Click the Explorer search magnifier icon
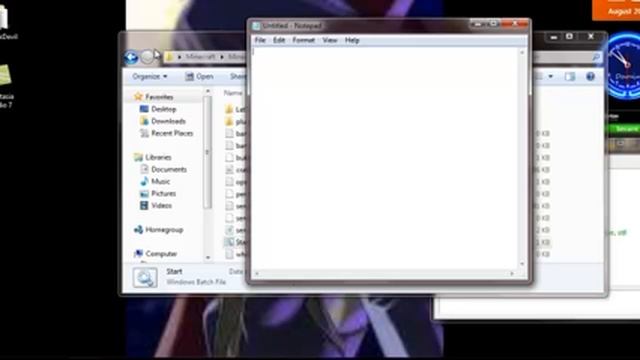This screenshot has height=360, width=640. point(596,57)
